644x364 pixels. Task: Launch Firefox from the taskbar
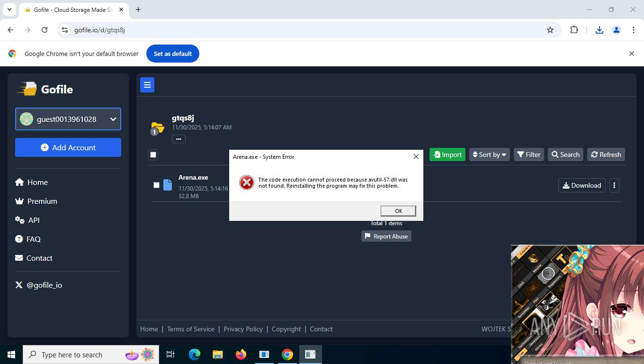(x=241, y=355)
